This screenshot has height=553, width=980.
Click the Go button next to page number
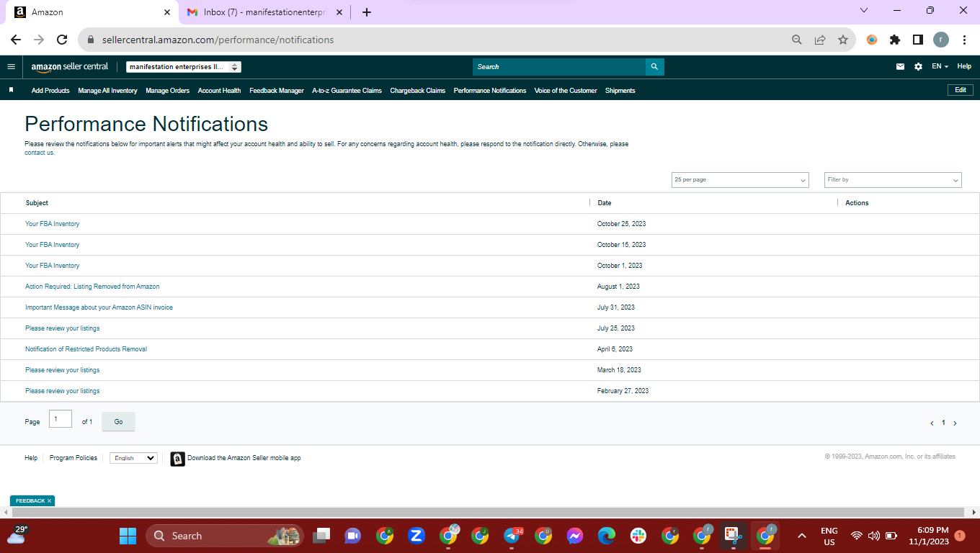(118, 422)
